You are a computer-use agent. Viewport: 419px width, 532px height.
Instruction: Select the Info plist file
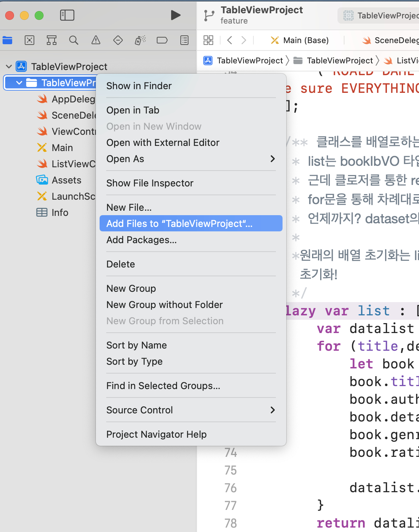[x=52, y=213]
